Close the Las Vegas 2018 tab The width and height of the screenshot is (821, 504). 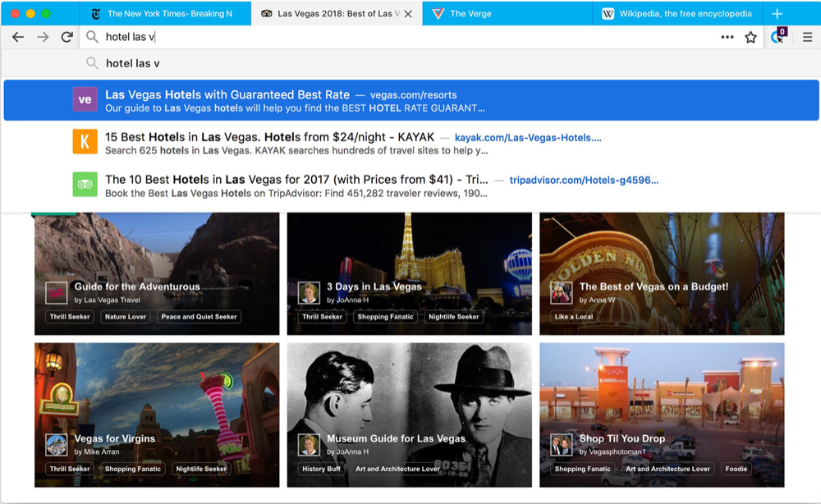coord(408,14)
